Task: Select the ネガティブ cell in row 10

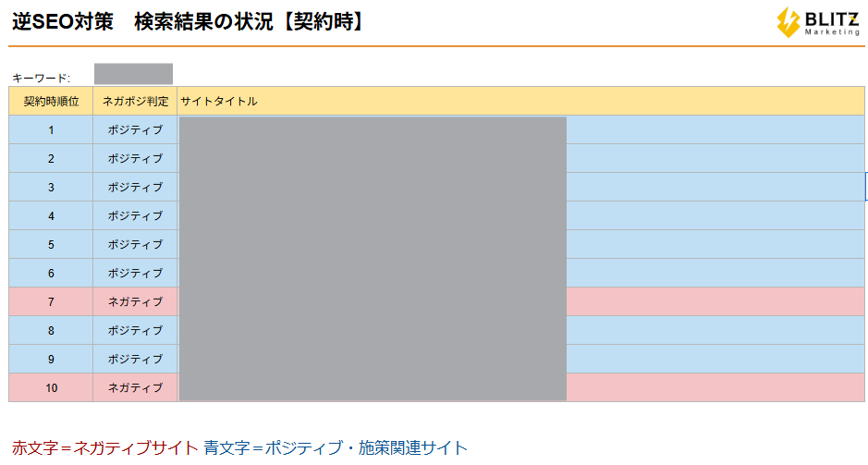Action: [135, 388]
